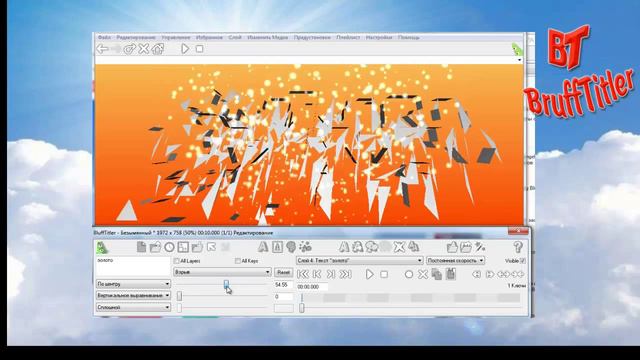
Task: Open the Сплошной style dropdown
Action: point(133,307)
